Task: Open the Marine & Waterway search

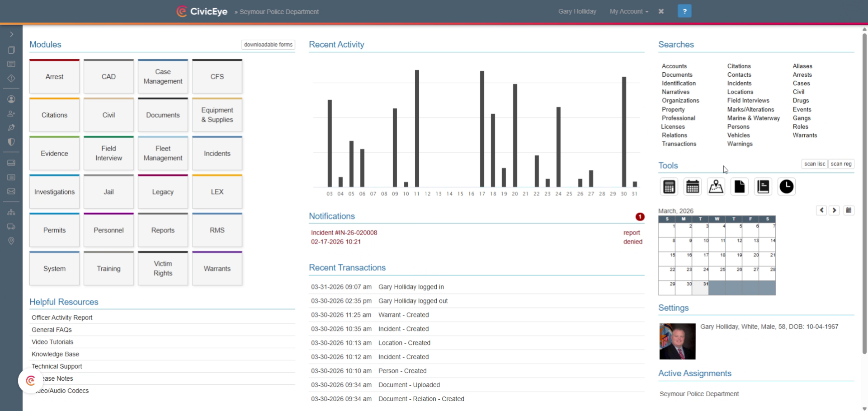Action: pos(753,118)
